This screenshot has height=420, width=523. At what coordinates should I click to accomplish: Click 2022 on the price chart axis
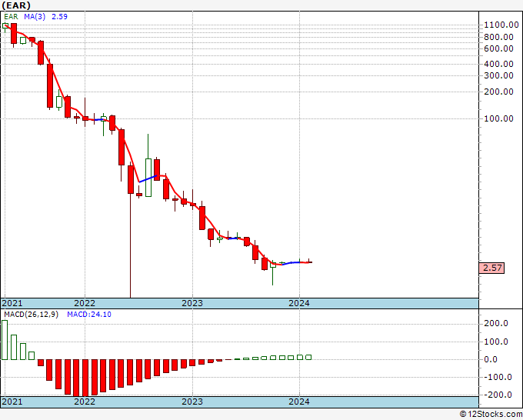point(85,303)
